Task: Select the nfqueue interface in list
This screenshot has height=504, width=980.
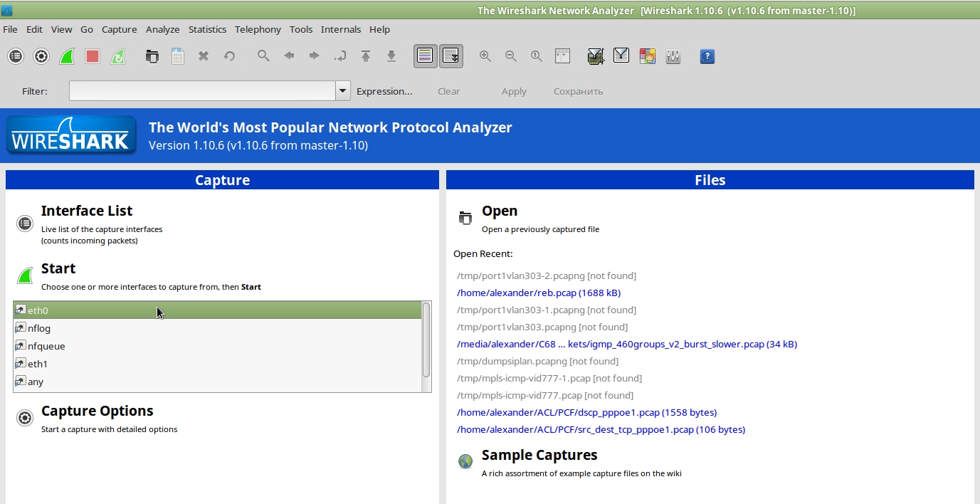Action: click(x=46, y=346)
